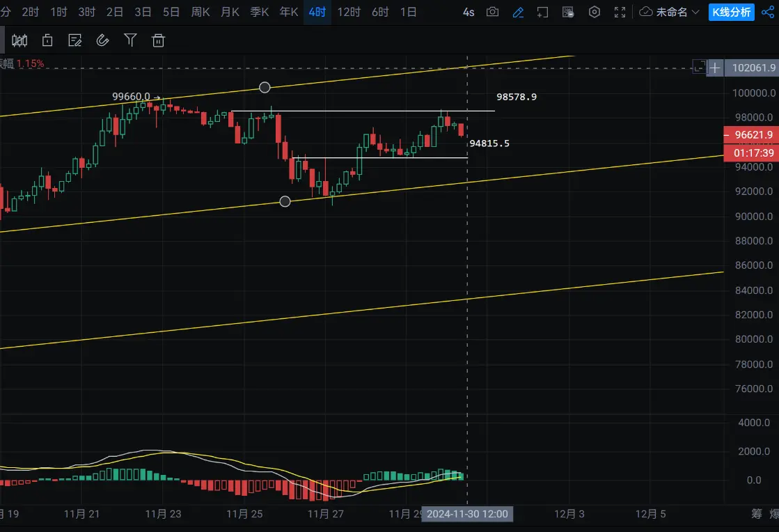Select the 2时 timeframe
779x532 pixels.
[x=31, y=12]
